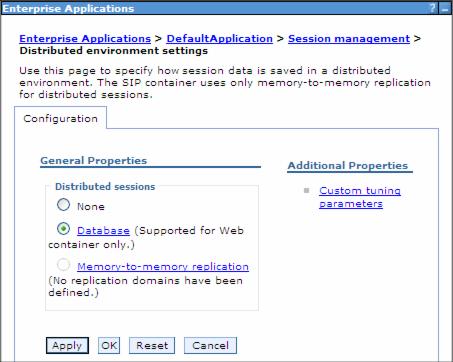Collapse the Enterprise Applications portlet with the dash icon
This screenshot has width=453, height=362.
tap(445, 9)
